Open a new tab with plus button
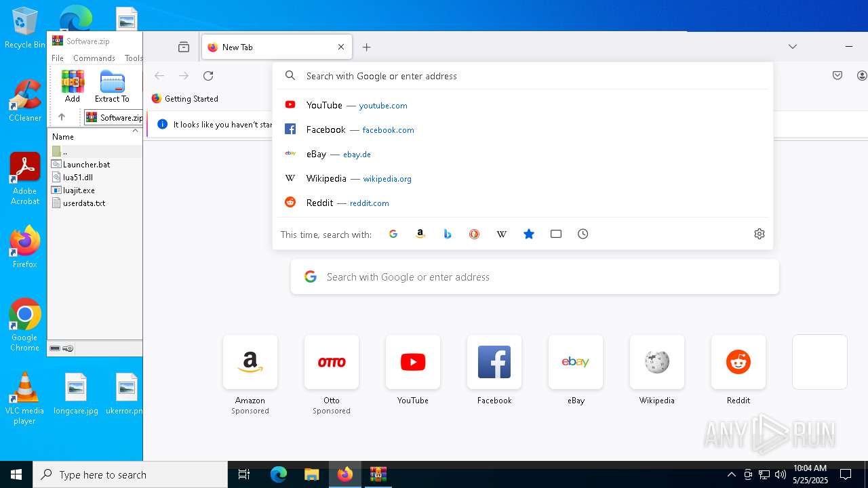 click(367, 47)
